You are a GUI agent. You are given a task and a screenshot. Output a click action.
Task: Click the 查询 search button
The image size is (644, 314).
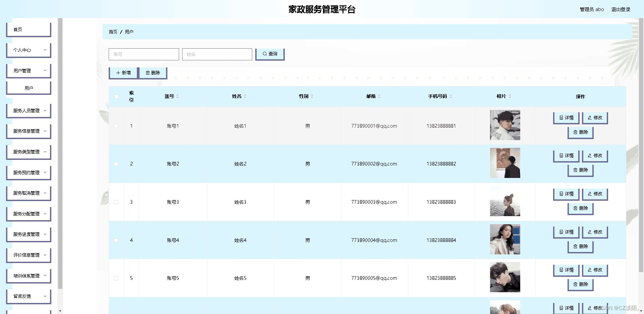270,54
